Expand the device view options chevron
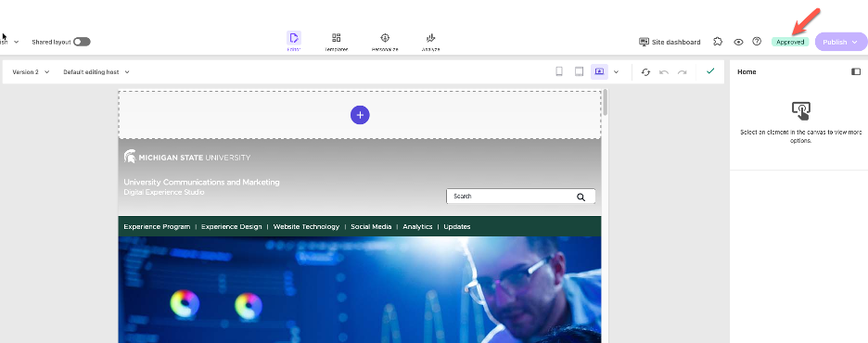 coord(616,72)
